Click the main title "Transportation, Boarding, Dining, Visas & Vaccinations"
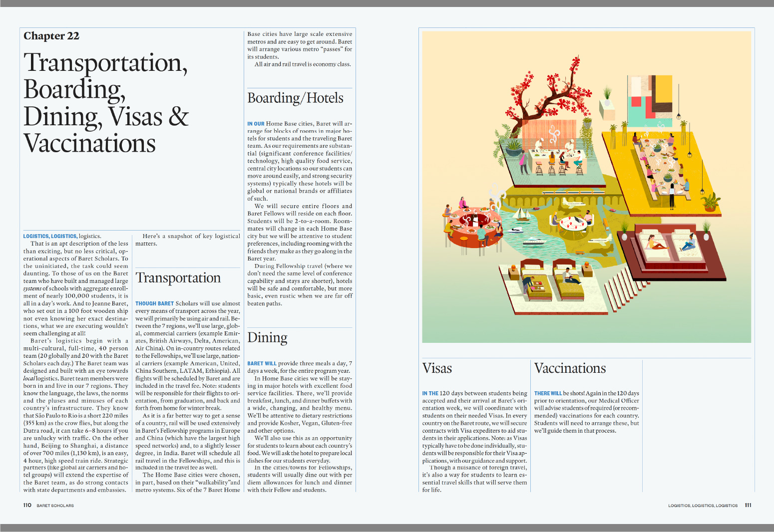 click(x=106, y=103)
